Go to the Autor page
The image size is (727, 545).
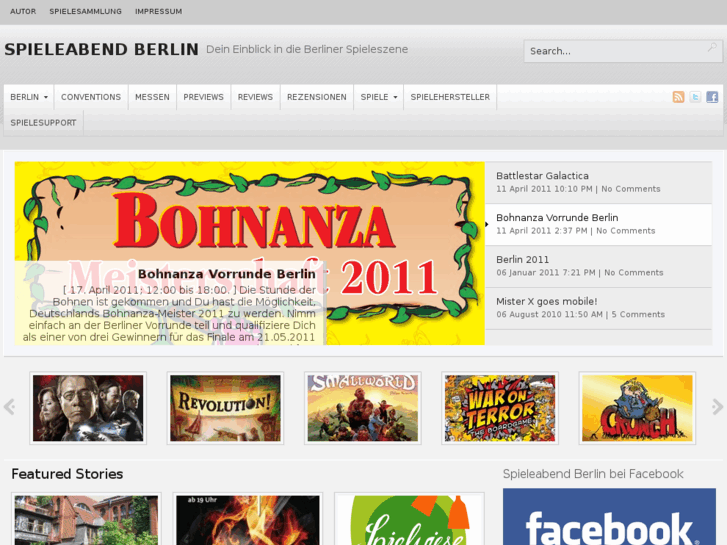click(x=23, y=12)
